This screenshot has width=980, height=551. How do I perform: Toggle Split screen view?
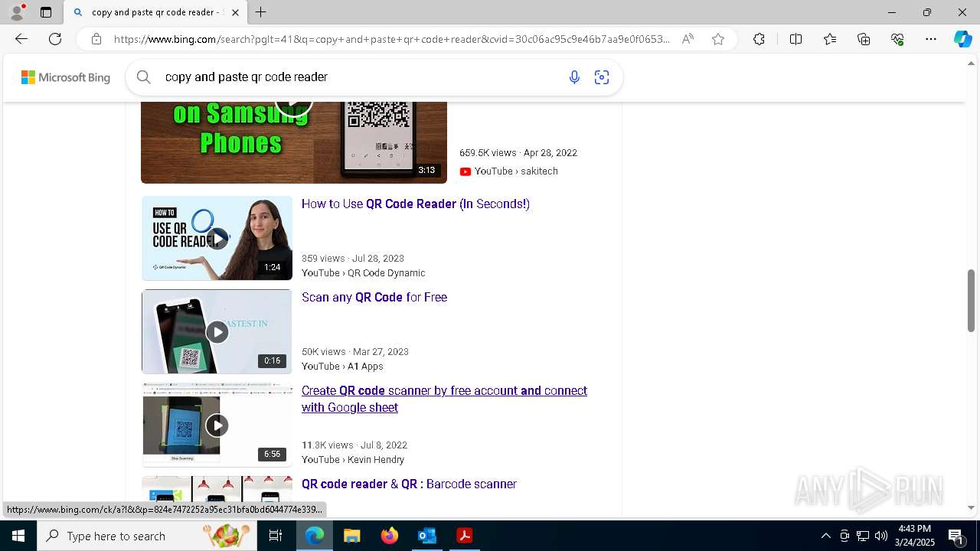click(795, 39)
